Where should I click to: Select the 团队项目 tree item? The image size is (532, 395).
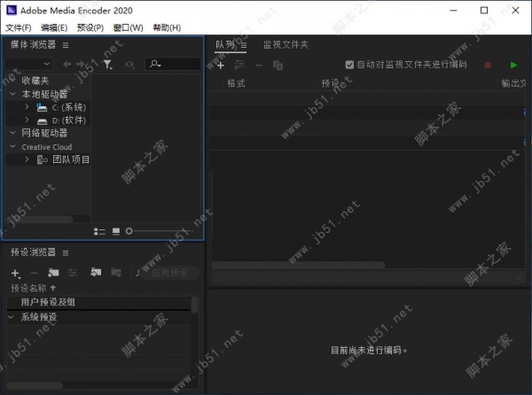click(x=70, y=159)
